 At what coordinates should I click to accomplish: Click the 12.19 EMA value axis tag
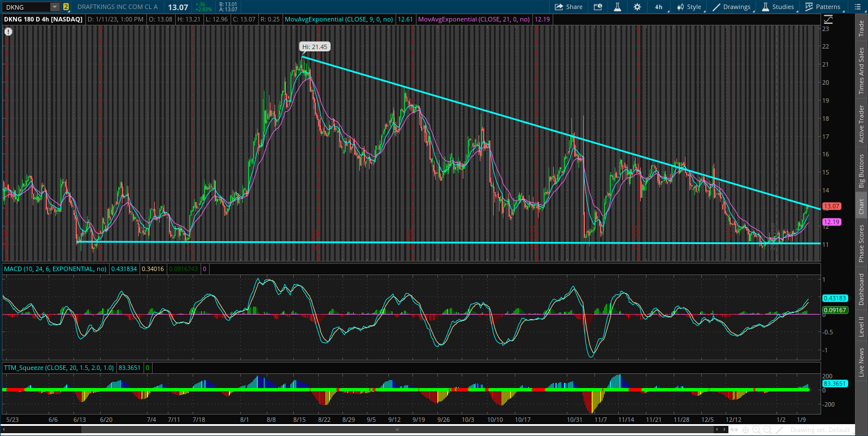coord(832,222)
